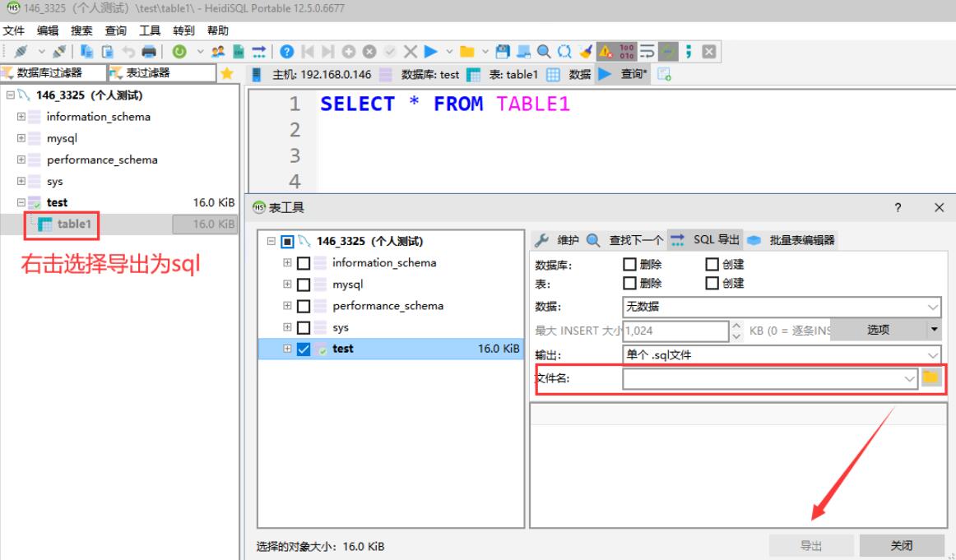Screen dimensions: 956x560
Task: Click the new query tab plus icon
Action: (663, 76)
